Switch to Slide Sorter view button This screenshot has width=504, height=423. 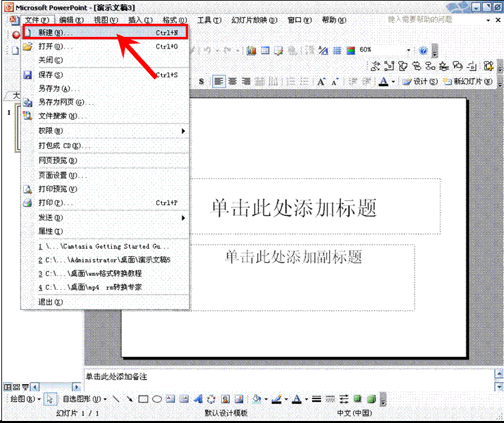pyautogui.click(x=16, y=387)
